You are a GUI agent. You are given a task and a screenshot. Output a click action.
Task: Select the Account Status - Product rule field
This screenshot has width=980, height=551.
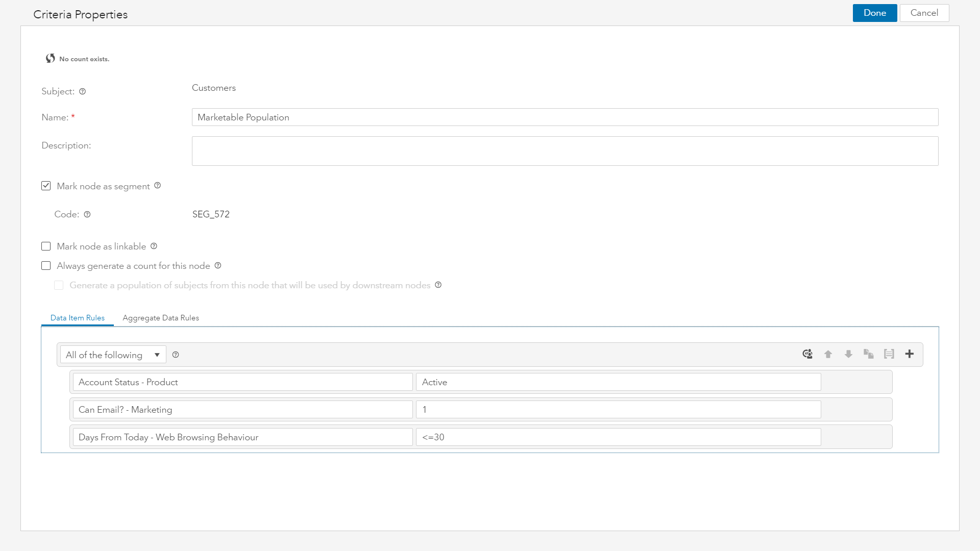242,382
